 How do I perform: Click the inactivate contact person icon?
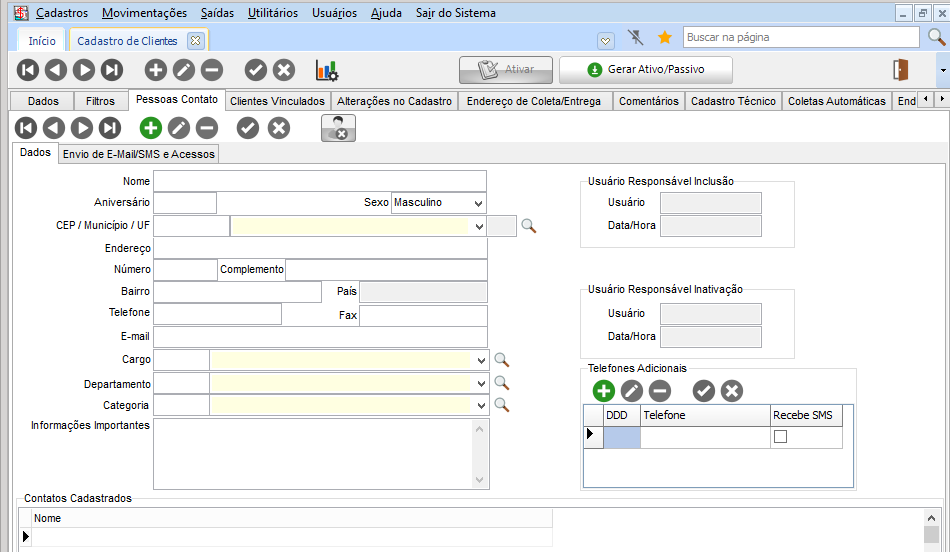click(338, 128)
